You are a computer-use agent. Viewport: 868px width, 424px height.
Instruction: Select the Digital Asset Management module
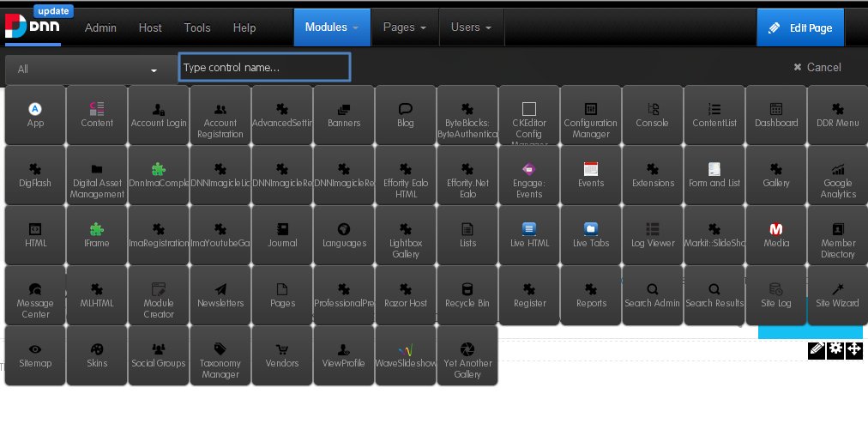97,175
